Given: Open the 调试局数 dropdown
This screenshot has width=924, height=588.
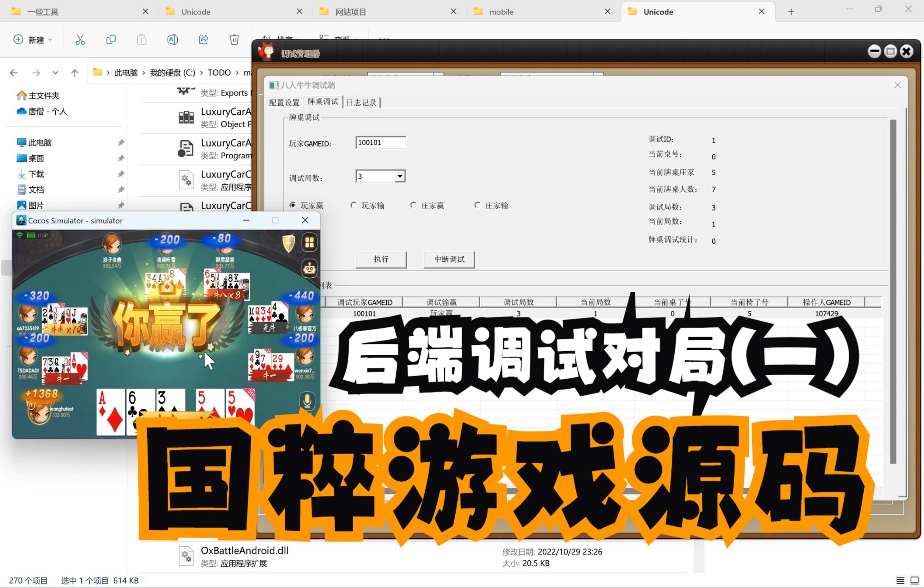Looking at the screenshot, I should tap(399, 176).
